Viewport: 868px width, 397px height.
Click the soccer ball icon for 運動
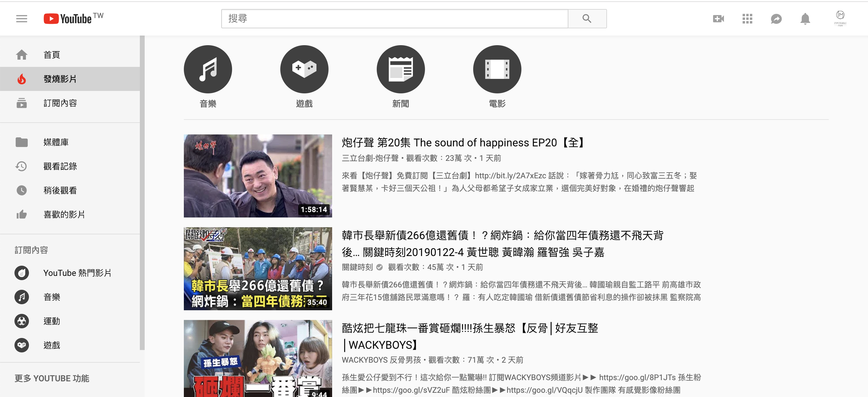tap(22, 321)
